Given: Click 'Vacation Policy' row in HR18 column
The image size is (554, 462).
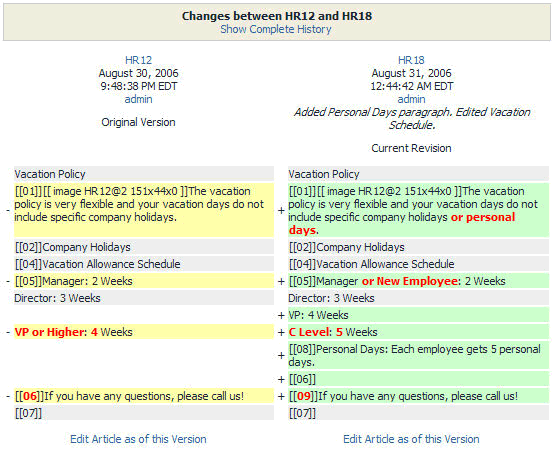Looking at the screenshot, I should pos(418,174).
